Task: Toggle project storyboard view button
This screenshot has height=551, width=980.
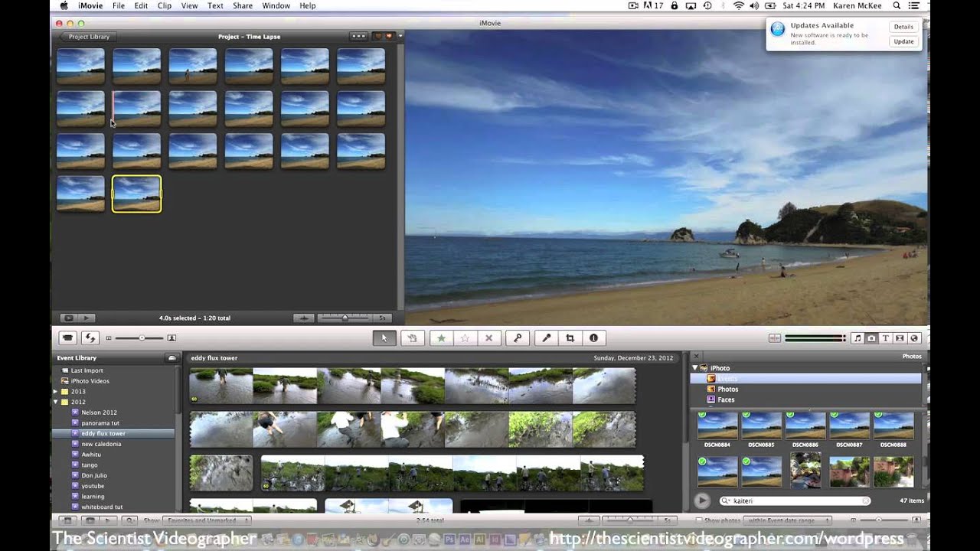Action: [358, 36]
